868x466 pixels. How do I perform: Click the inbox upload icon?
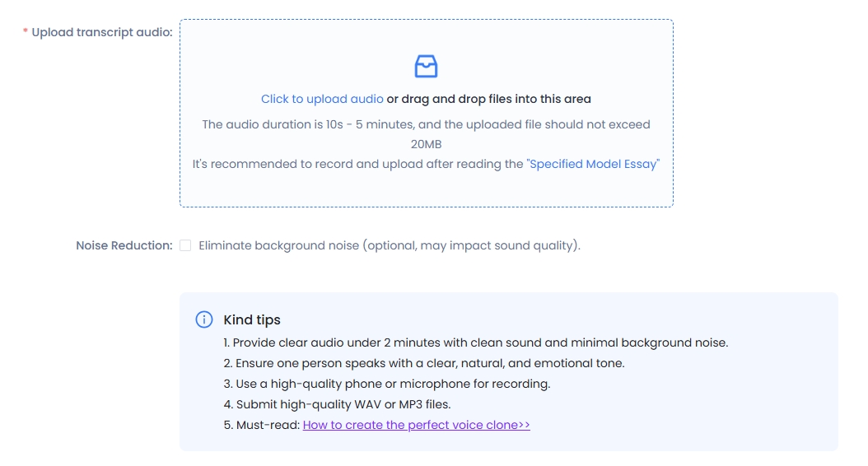click(426, 67)
